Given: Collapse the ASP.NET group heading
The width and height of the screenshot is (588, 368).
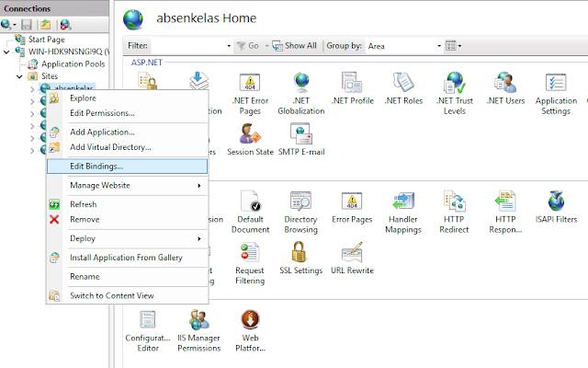Looking at the screenshot, I should (x=147, y=63).
